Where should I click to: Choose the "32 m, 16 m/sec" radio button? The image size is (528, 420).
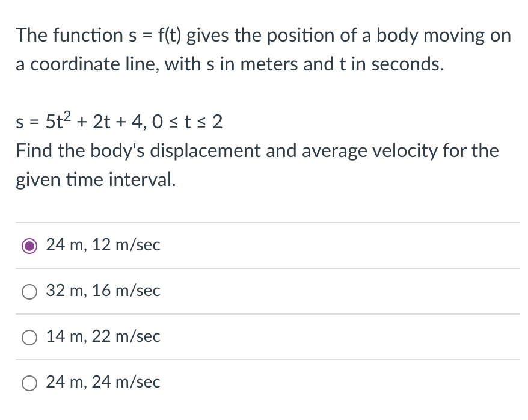tap(29, 292)
